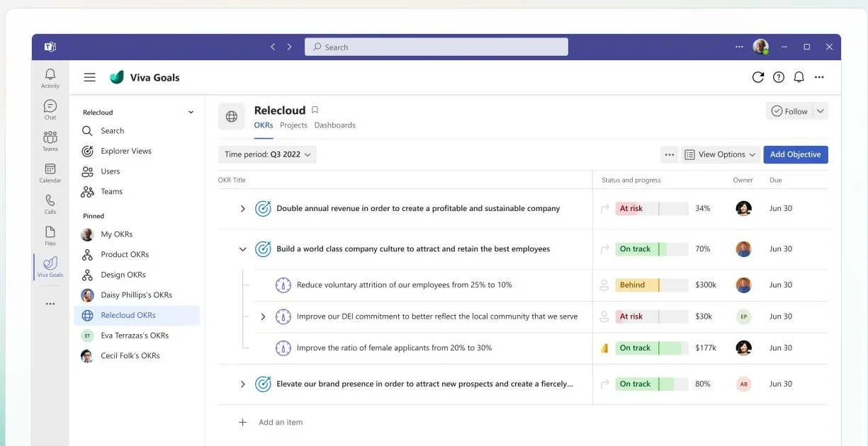The image size is (868, 446).
Task: Click Add an item
Action: [x=280, y=422]
